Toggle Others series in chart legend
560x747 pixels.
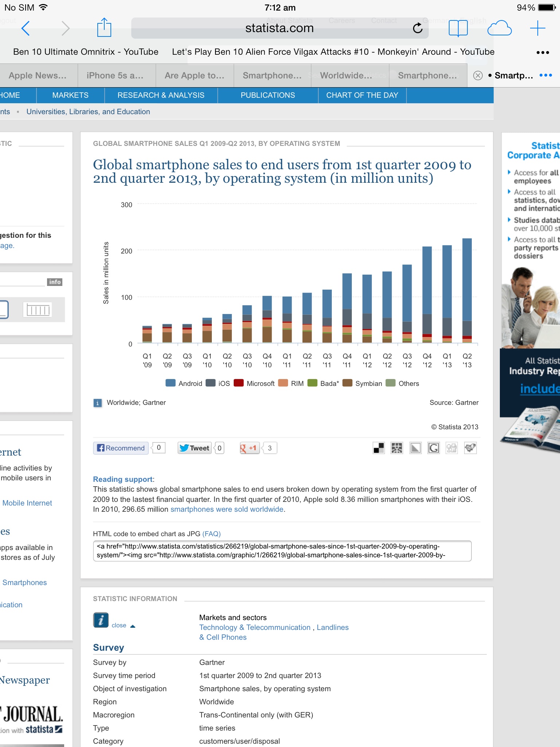[x=402, y=383]
